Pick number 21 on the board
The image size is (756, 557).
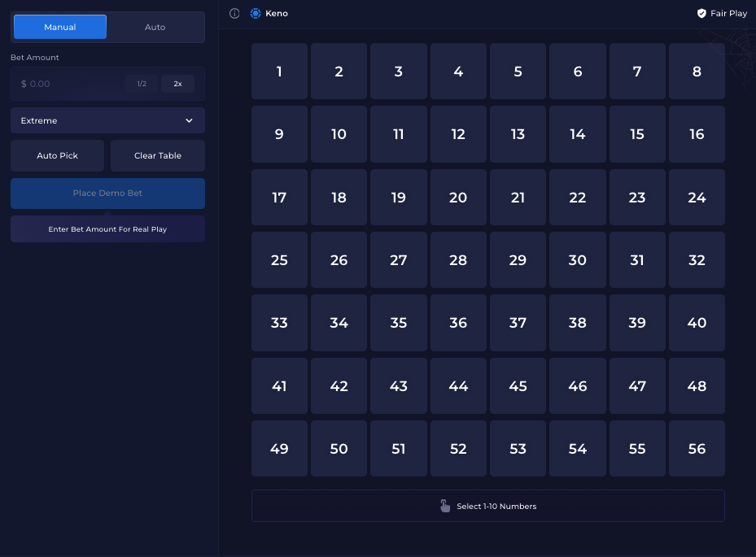point(518,197)
